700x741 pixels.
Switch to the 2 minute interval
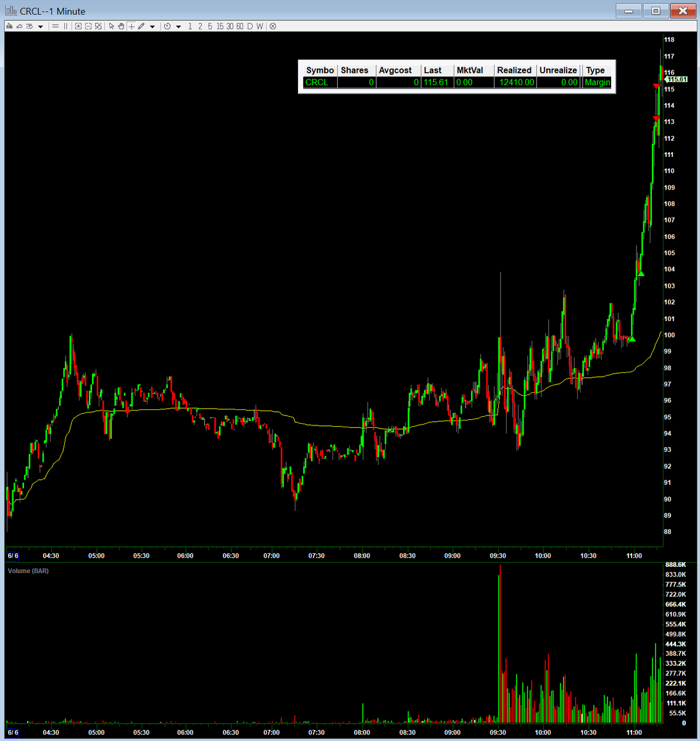[200, 27]
